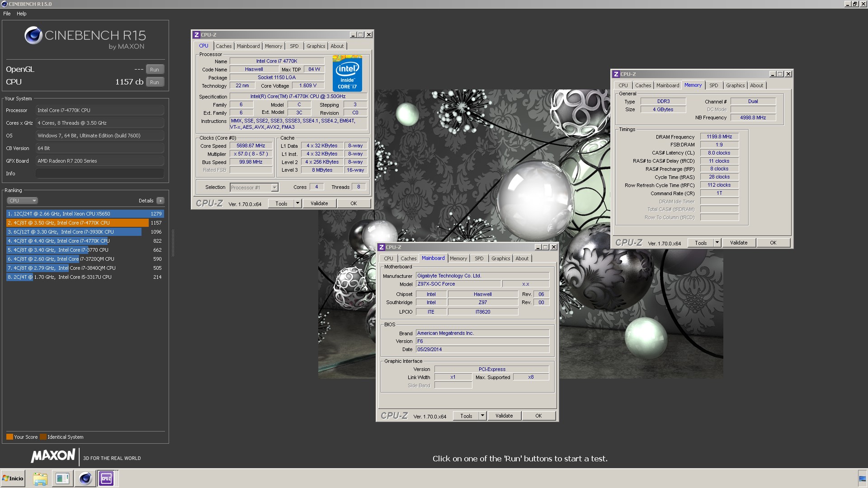Open Mainboard tab in CPU window
Screen dimensions: 868x488
[248, 46]
